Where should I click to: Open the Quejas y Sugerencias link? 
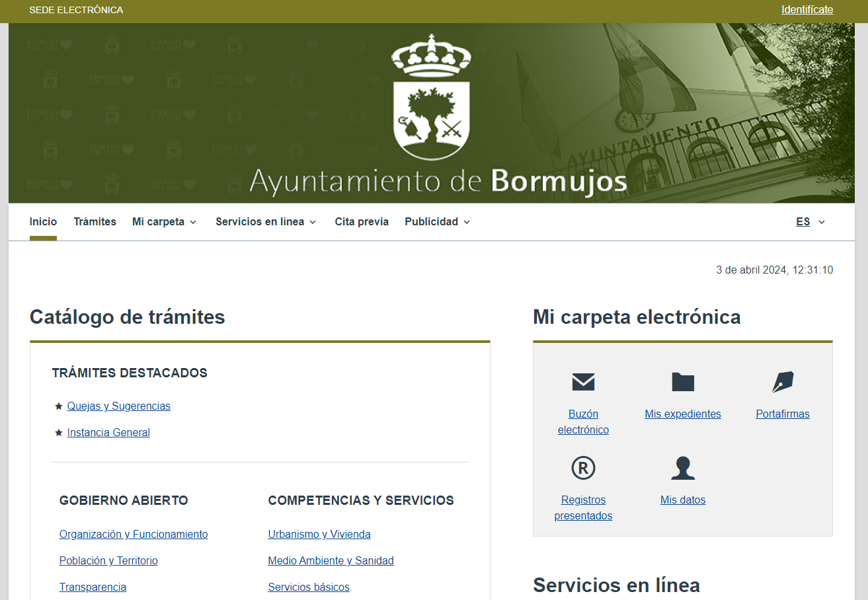click(x=118, y=406)
